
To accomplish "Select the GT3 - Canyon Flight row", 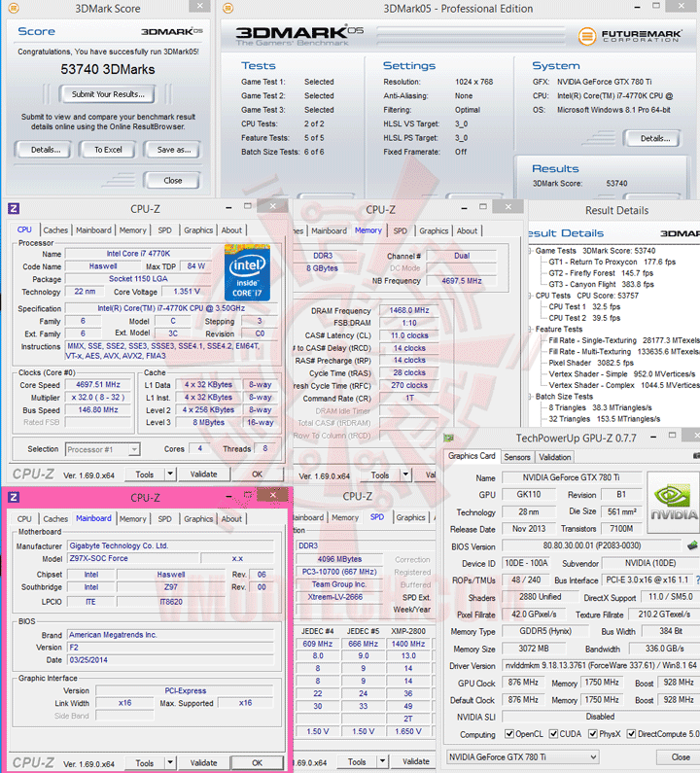I will [601, 285].
